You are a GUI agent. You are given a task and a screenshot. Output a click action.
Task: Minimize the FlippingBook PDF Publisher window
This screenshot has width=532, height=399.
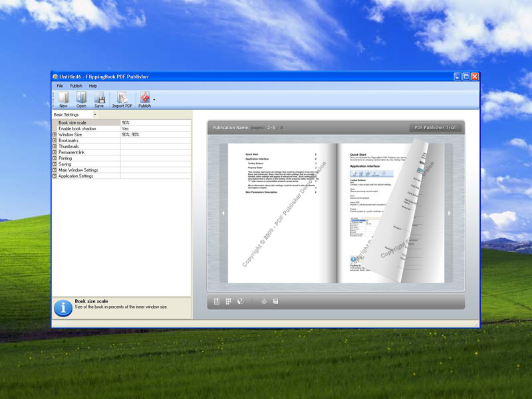[x=458, y=76]
